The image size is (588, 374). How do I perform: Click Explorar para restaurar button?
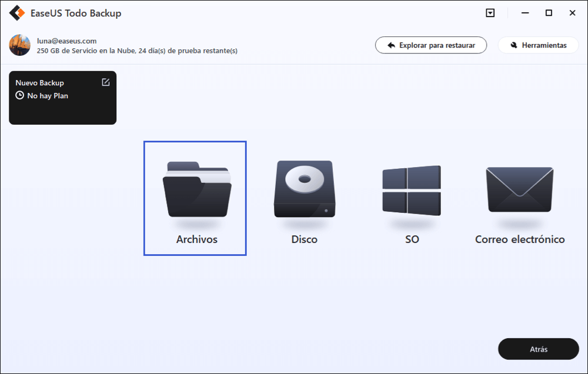[431, 45]
